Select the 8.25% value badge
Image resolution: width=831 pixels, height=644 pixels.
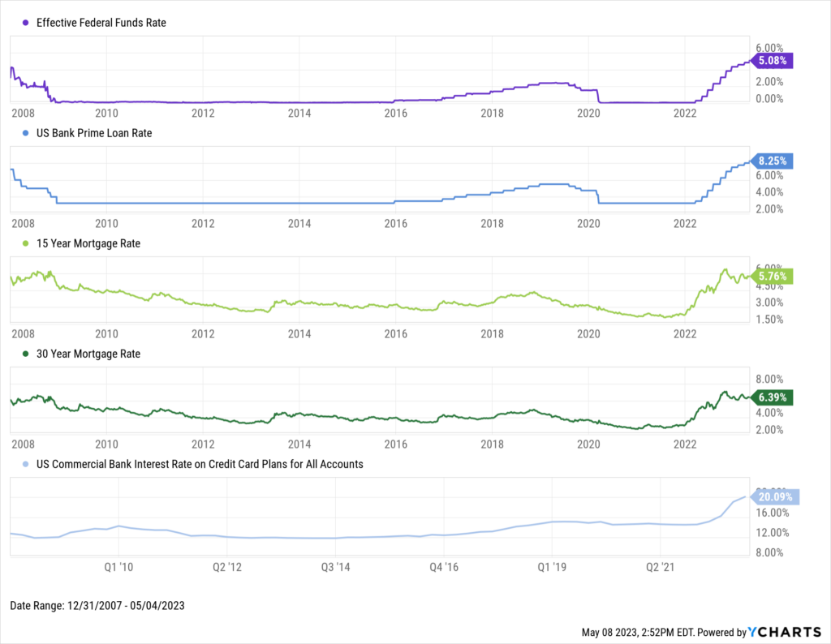(x=772, y=161)
